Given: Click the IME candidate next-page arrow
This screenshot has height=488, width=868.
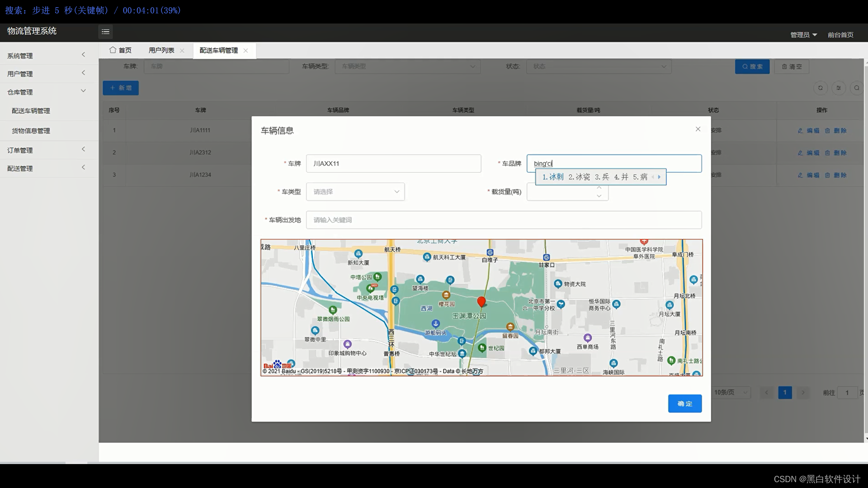Looking at the screenshot, I should click(x=660, y=177).
